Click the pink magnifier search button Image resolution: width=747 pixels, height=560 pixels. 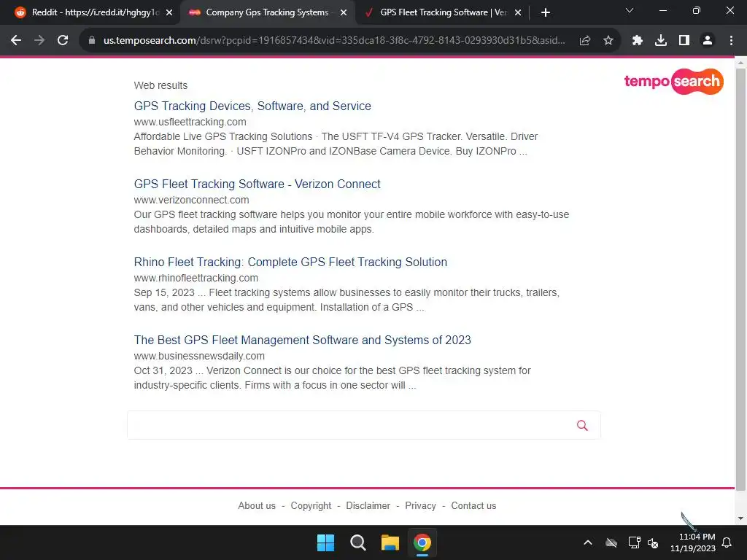(x=582, y=425)
